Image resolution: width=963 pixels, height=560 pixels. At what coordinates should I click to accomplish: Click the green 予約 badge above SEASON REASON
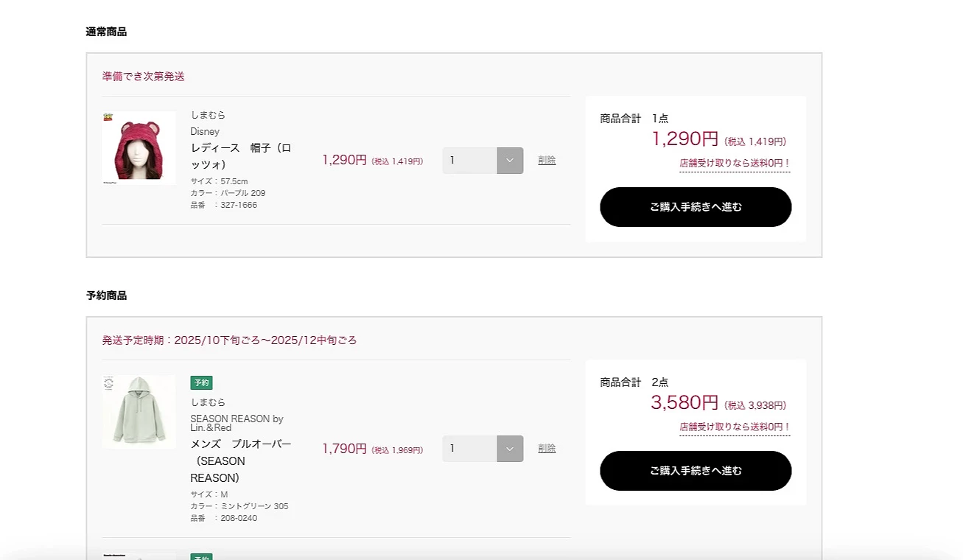[201, 382]
